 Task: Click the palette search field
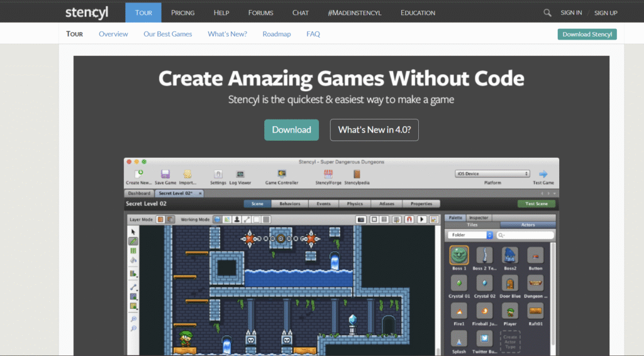click(525, 235)
